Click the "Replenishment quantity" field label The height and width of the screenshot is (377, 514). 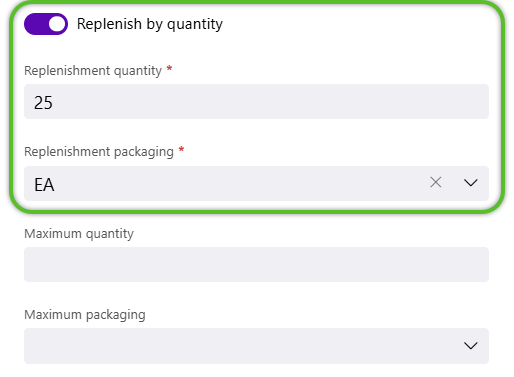coord(93,71)
